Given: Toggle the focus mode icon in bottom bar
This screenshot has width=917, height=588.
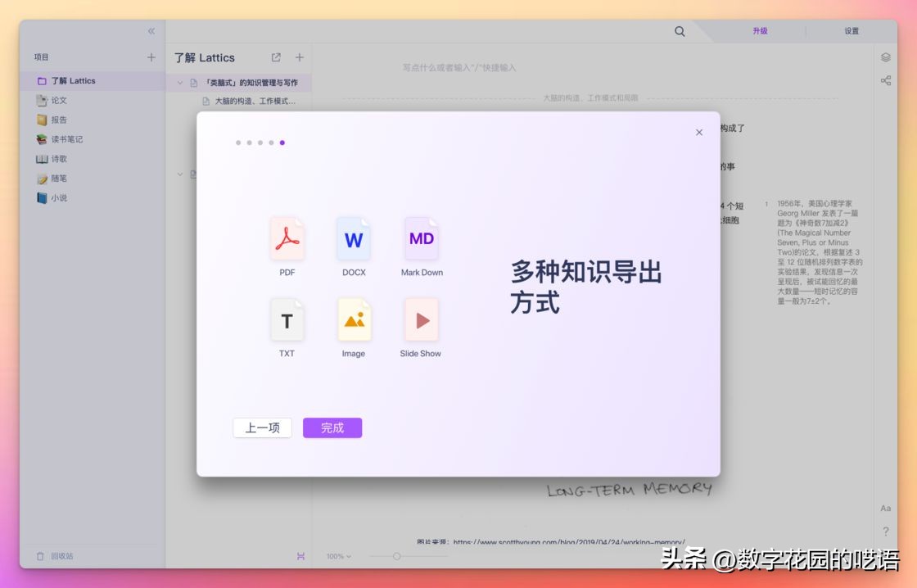Looking at the screenshot, I should point(300,556).
